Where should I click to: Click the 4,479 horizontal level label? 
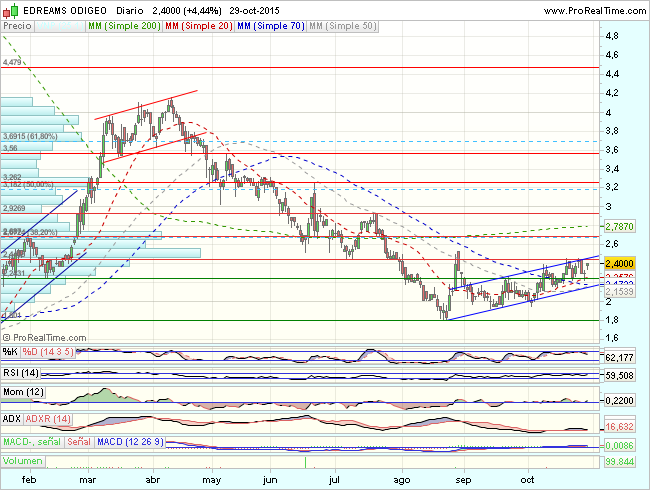click(12, 62)
